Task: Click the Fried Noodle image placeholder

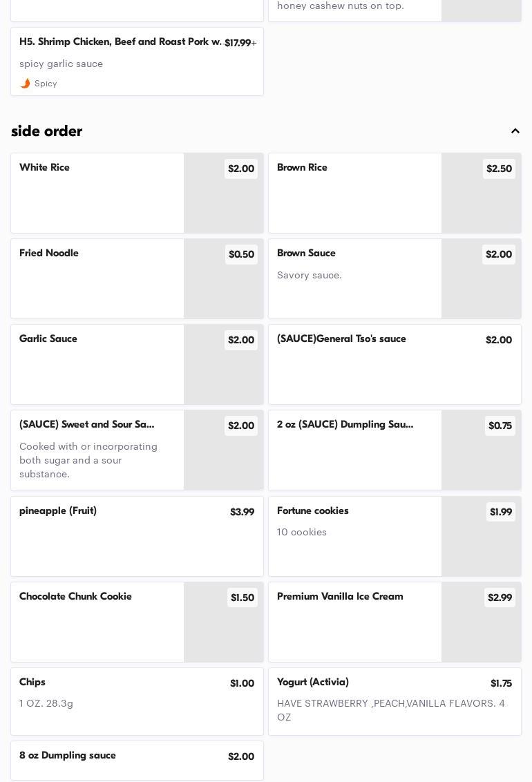Action: coord(223,279)
